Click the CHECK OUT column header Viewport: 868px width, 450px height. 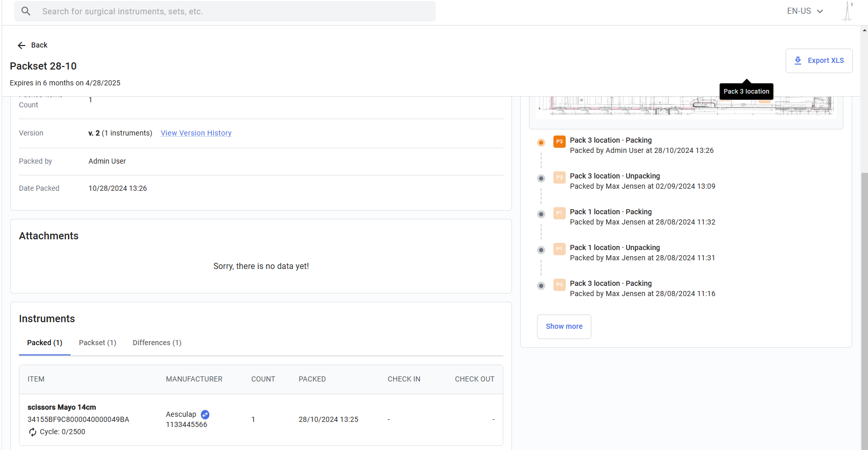click(x=474, y=379)
